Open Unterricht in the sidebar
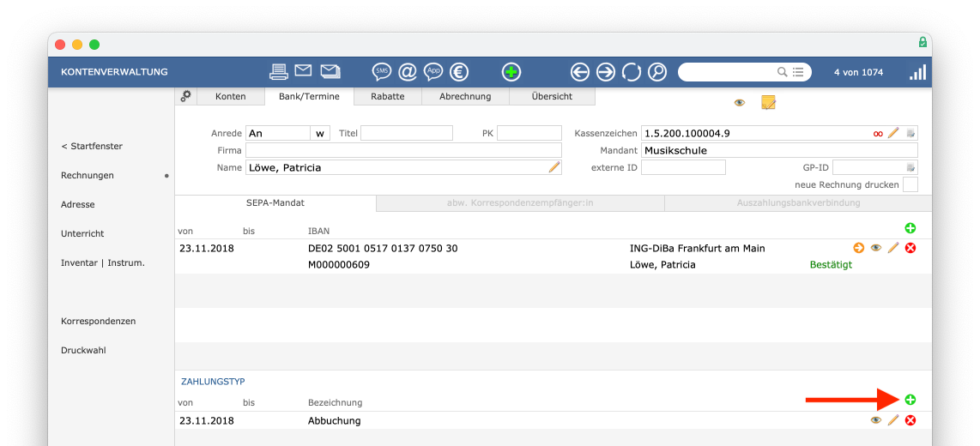Image resolution: width=980 pixels, height=446 pixels. [82, 233]
